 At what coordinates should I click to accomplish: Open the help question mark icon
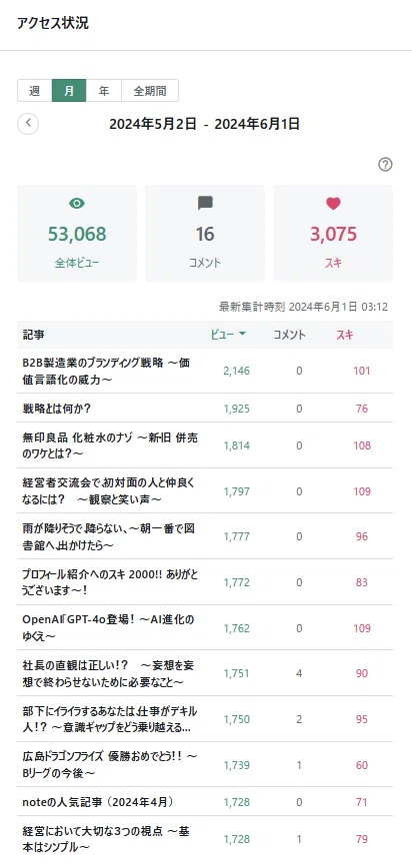tap(385, 165)
